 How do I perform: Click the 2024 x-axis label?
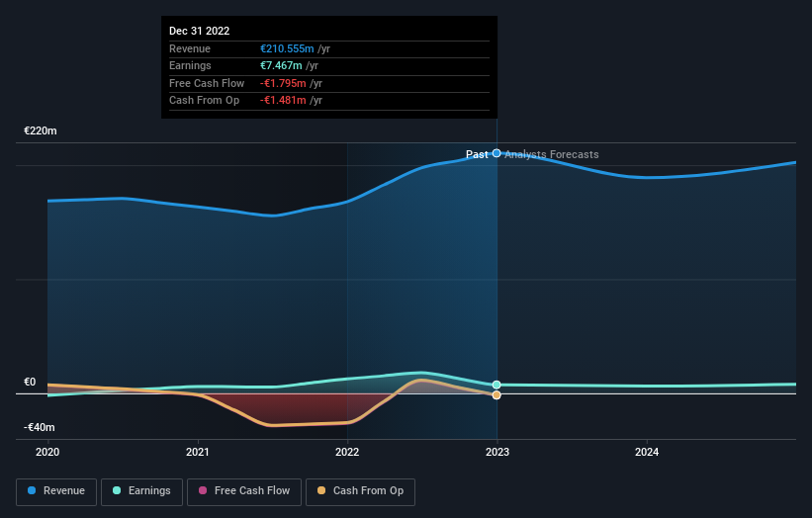click(647, 452)
